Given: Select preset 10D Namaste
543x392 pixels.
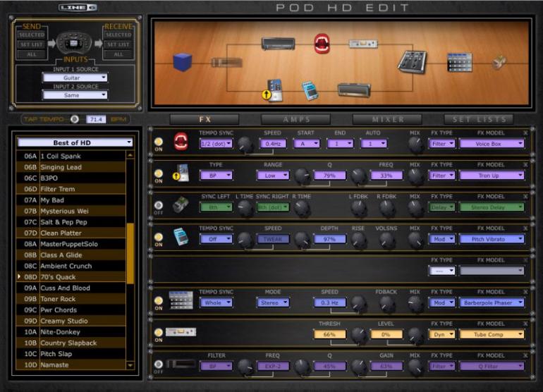Looking at the screenshot, I should [x=71, y=365].
